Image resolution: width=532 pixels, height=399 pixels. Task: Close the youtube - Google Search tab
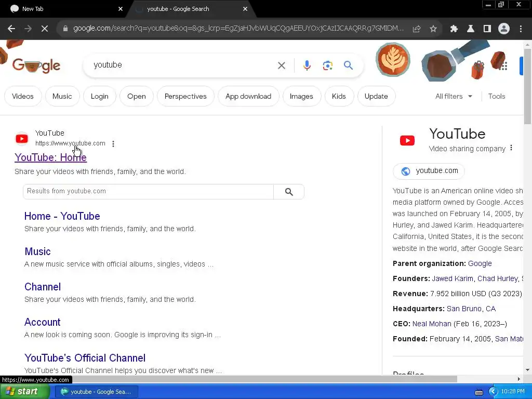click(245, 9)
